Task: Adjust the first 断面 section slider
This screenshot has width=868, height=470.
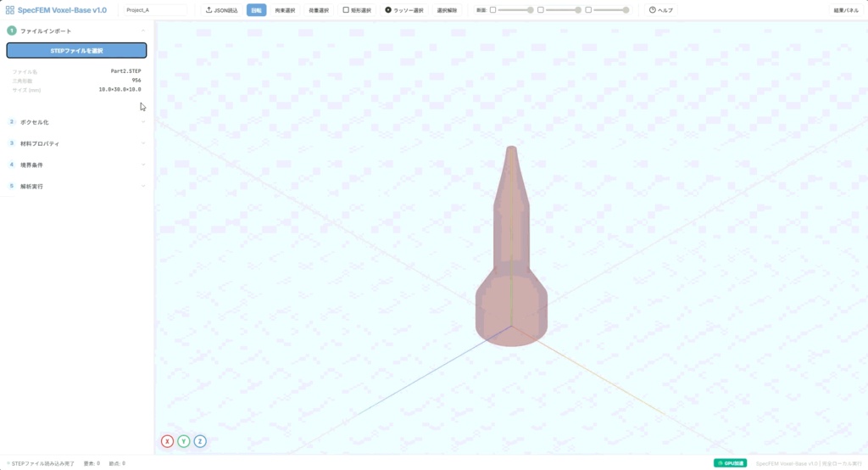Action: click(516, 10)
